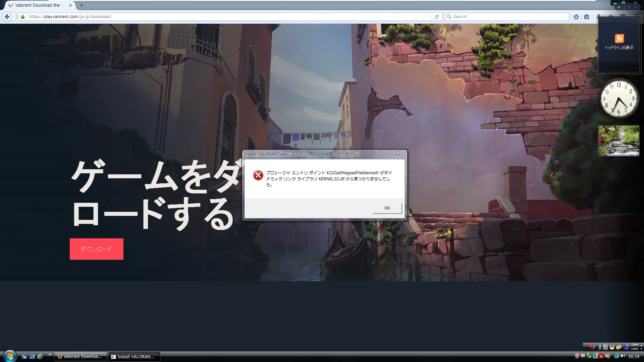Image resolution: width=644 pixels, height=362 pixels.
Task: Click red flag error tray icon
Action: pyautogui.click(x=601, y=356)
